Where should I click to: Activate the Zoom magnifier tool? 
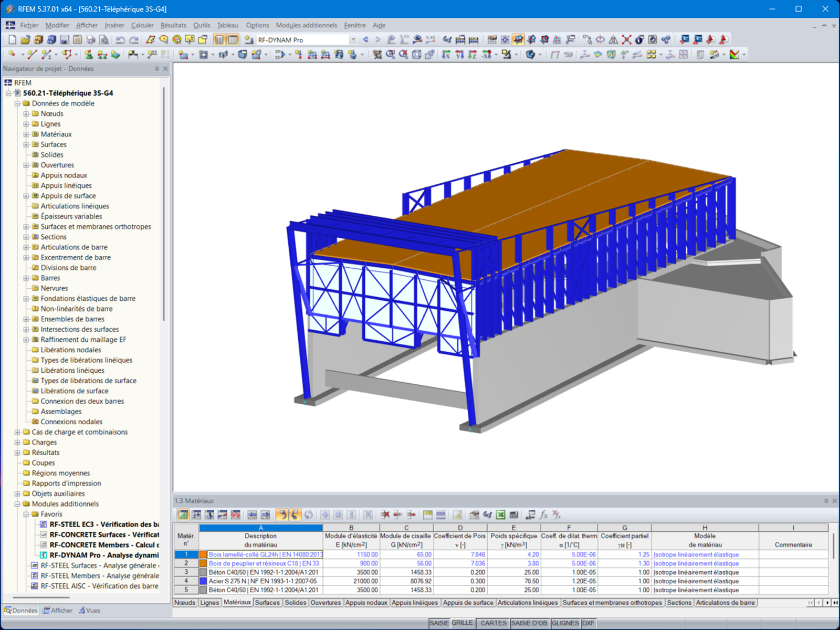coord(388,54)
